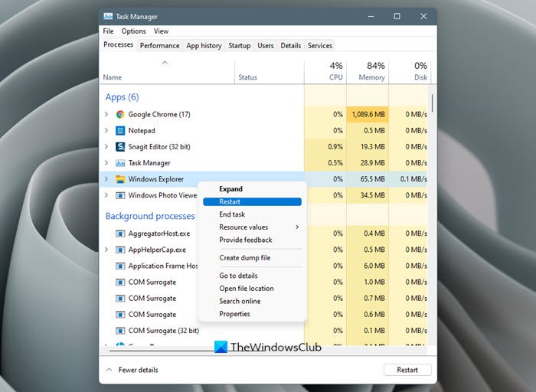Click Snagit Editor's 0.9% CPU value
Screen dimensions: 536x392
click(335, 146)
